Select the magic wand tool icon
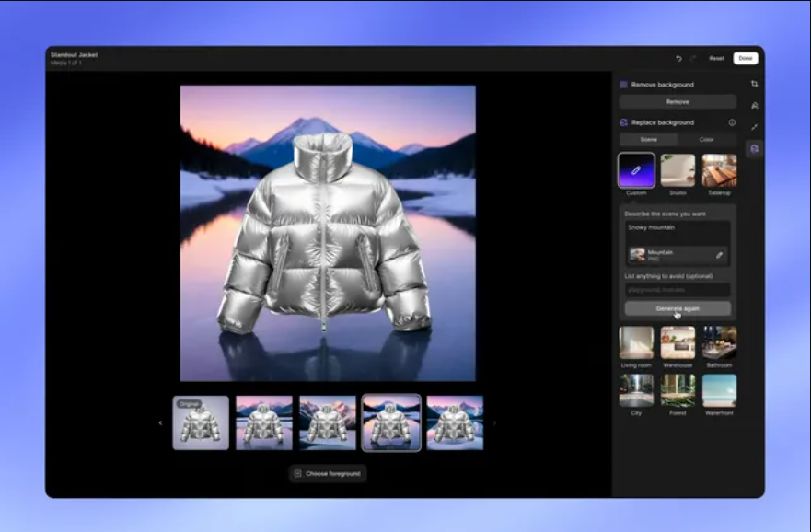Screen dimensions: 811x532 [754, 127]
